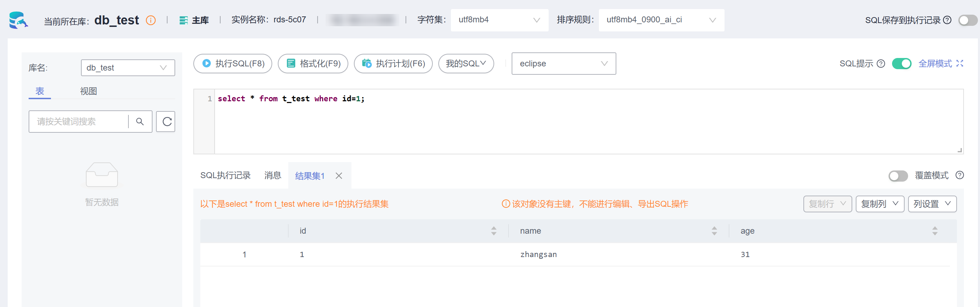Sort results by name column arrows

[714, 231]
